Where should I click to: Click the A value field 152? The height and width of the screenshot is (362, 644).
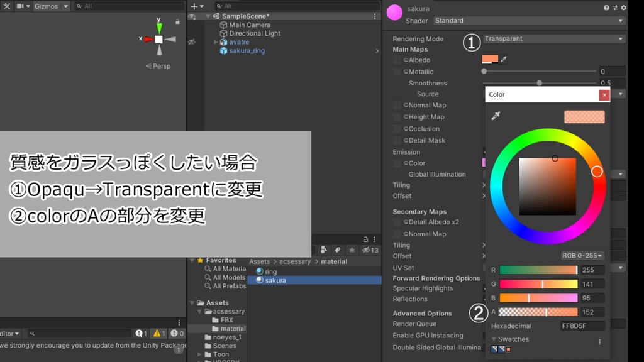coord(592,312)
